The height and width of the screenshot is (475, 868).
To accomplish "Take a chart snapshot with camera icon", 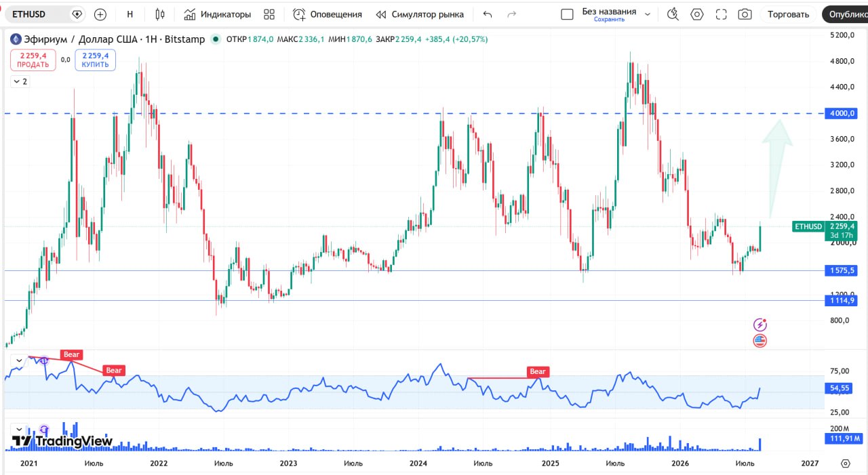I will [745, 14].
